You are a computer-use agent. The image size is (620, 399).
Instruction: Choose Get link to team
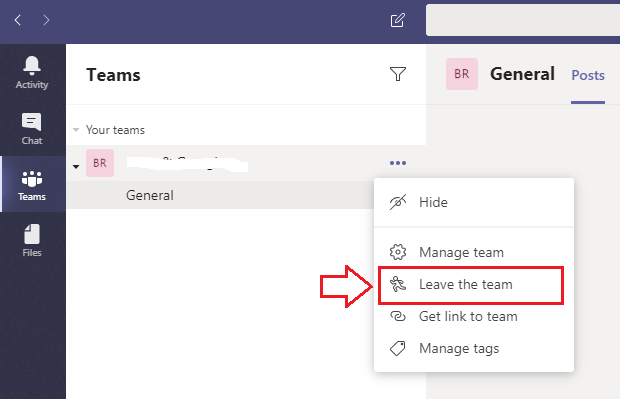click(474, 316)
